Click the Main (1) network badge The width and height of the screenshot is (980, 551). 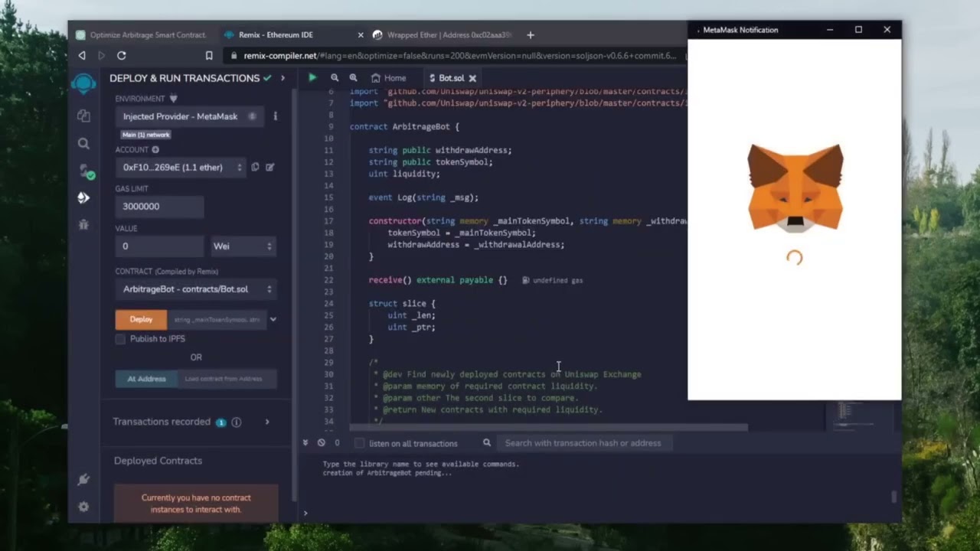click(145, 135)
